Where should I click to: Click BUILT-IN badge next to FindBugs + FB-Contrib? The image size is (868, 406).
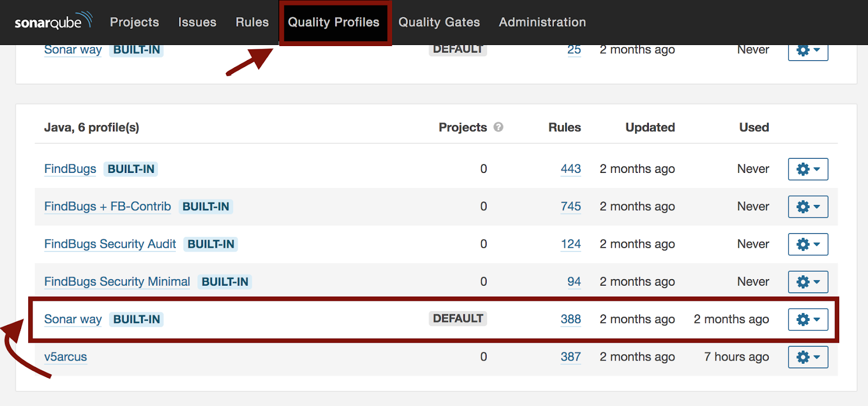(x=206, y=207)
